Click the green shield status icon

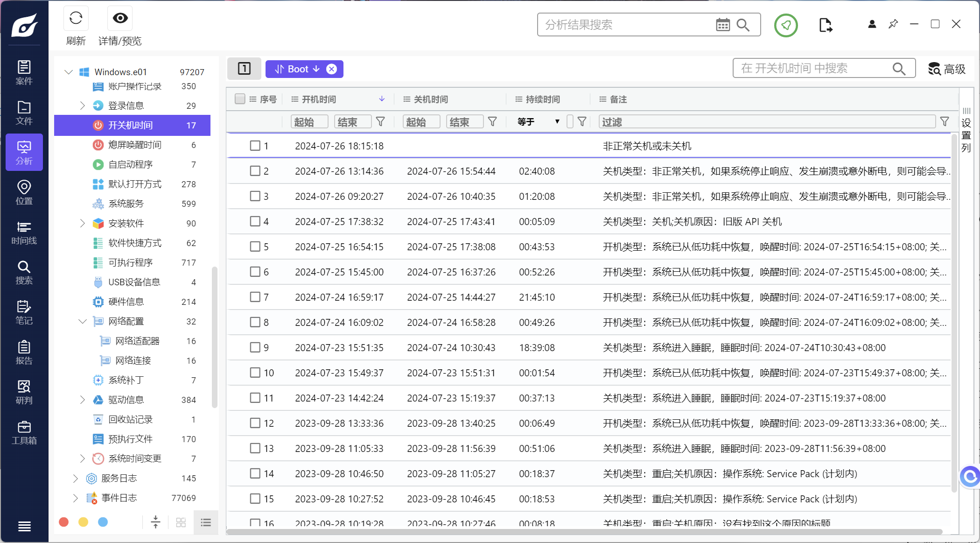[x=786, y=25]
